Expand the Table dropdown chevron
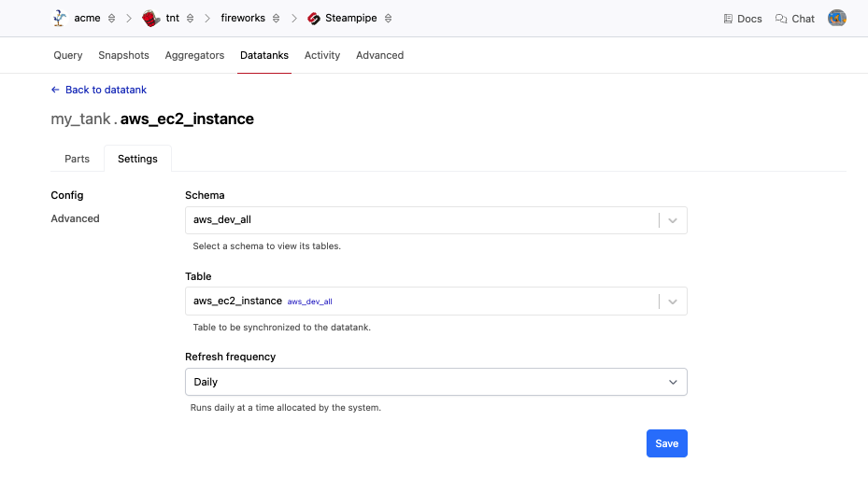This screenshot has width=868, height=491. point(674,302)
